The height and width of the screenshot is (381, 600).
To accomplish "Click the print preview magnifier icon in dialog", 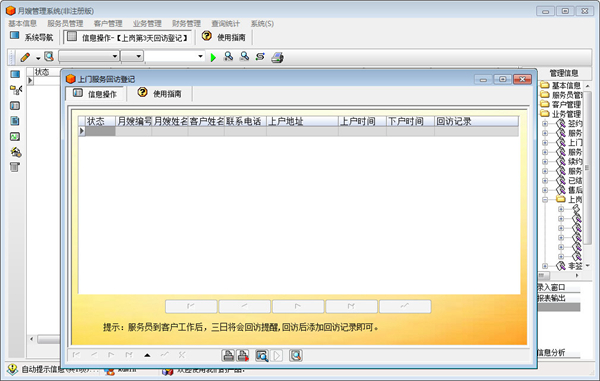I will click(262, 355).
